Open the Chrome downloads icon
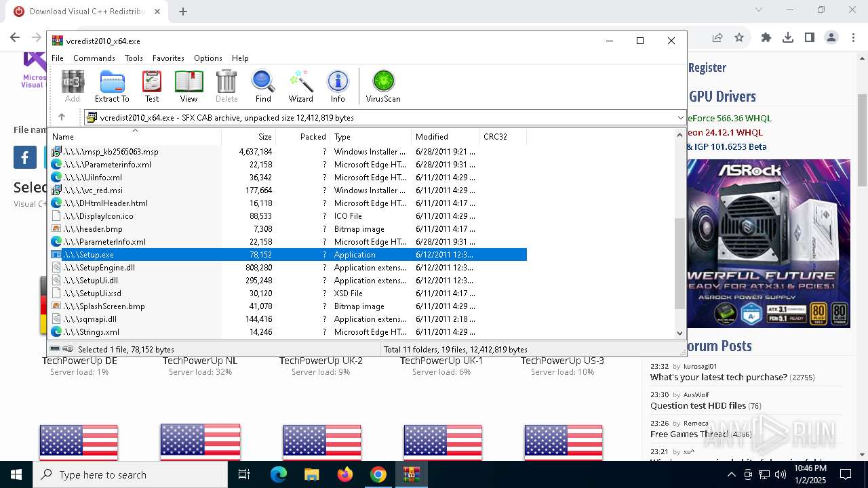 coord(788,37)
